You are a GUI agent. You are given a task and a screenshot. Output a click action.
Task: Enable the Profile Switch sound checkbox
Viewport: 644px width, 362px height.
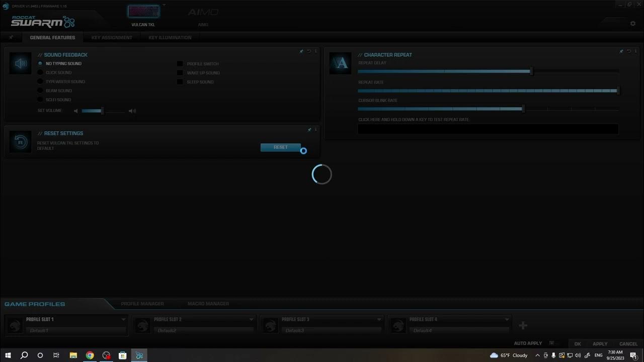pos(180,64)
